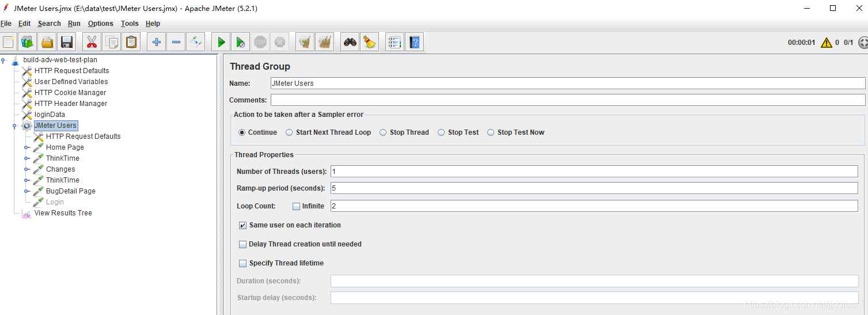Click the Open file folder icon
Screen dimensions: 868x315
47,42
